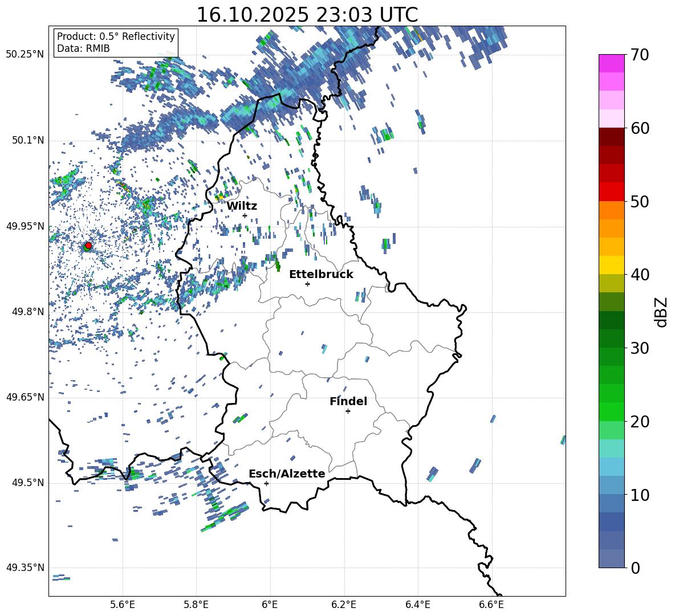Select the Ettelbruck city label
Viewport: 675px width, 616px height.
pos(321,274)
